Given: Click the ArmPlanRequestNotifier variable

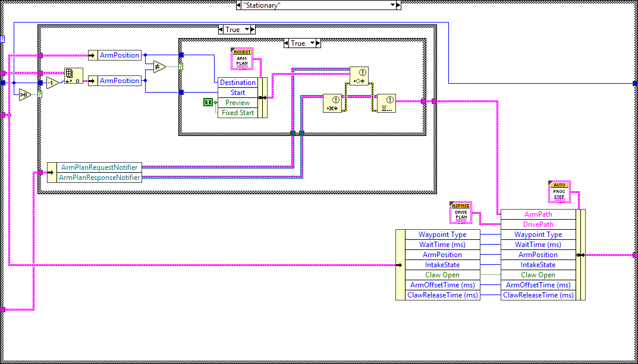Looking at the screenshot, I should pos(99,167).
